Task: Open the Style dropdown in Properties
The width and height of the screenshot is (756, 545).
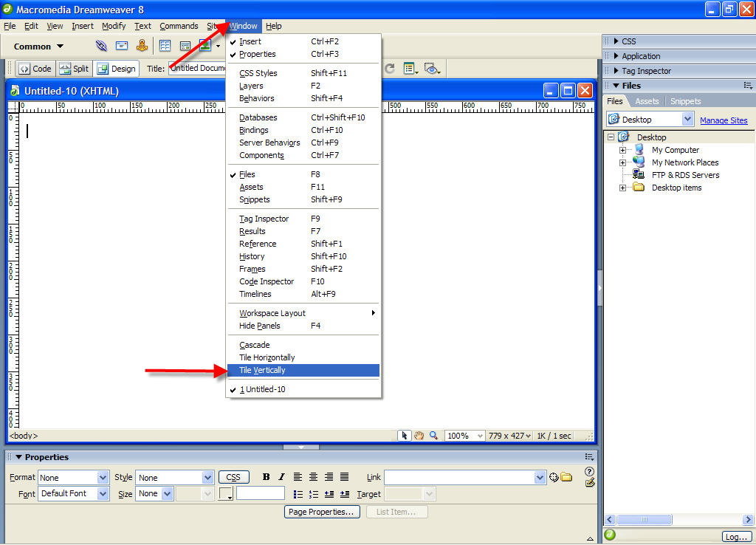Action: point(207,478)
